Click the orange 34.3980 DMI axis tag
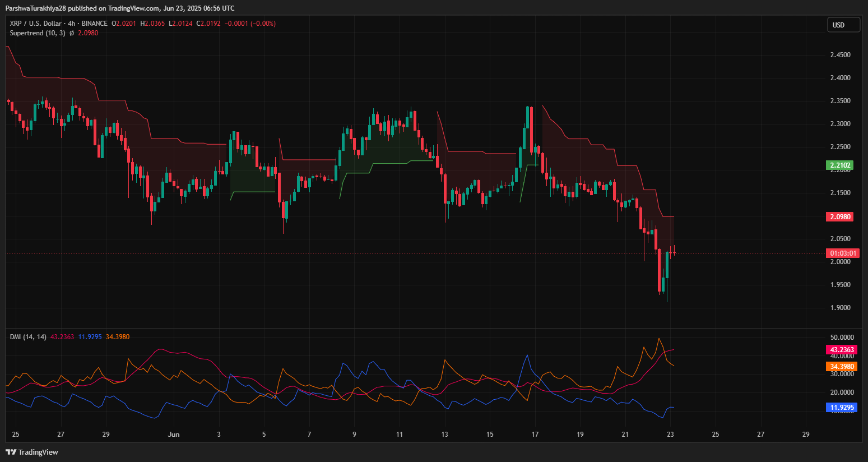The height and width of the screenshot is (462, 868). coord(842,367)
